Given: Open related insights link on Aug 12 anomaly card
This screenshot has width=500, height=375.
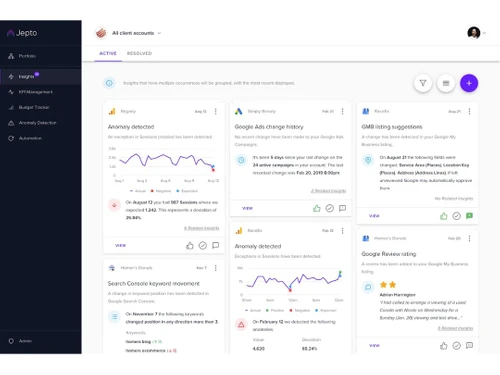Looking at the screenshot, I should pos(202,228).
